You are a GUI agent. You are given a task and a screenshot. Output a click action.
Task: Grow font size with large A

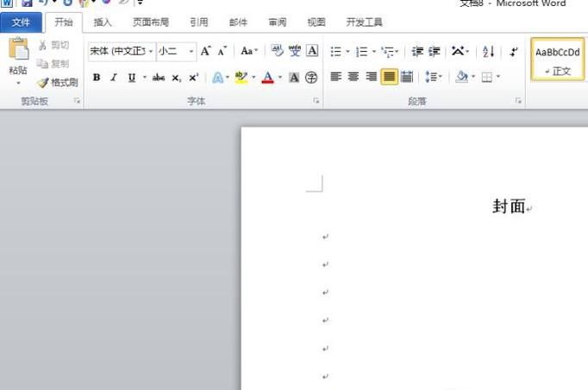(x=205, y=51)
